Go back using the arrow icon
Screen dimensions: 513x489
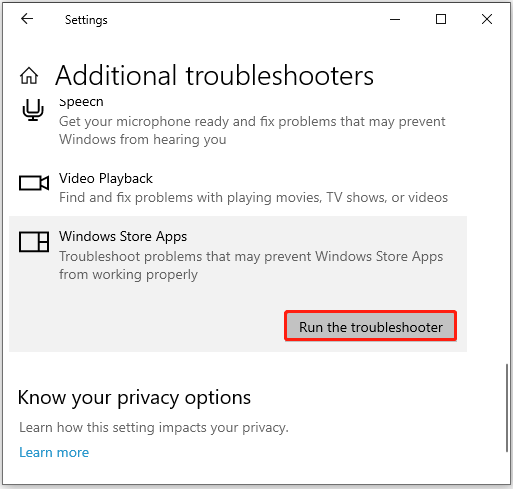pyautogui.click(x=27, y=19)
